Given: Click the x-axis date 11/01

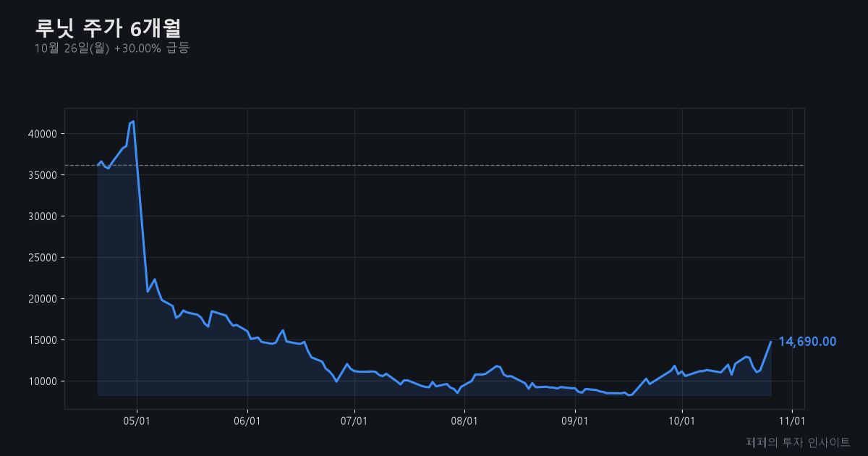Looking at the screenshot, I should click(792, 421).
